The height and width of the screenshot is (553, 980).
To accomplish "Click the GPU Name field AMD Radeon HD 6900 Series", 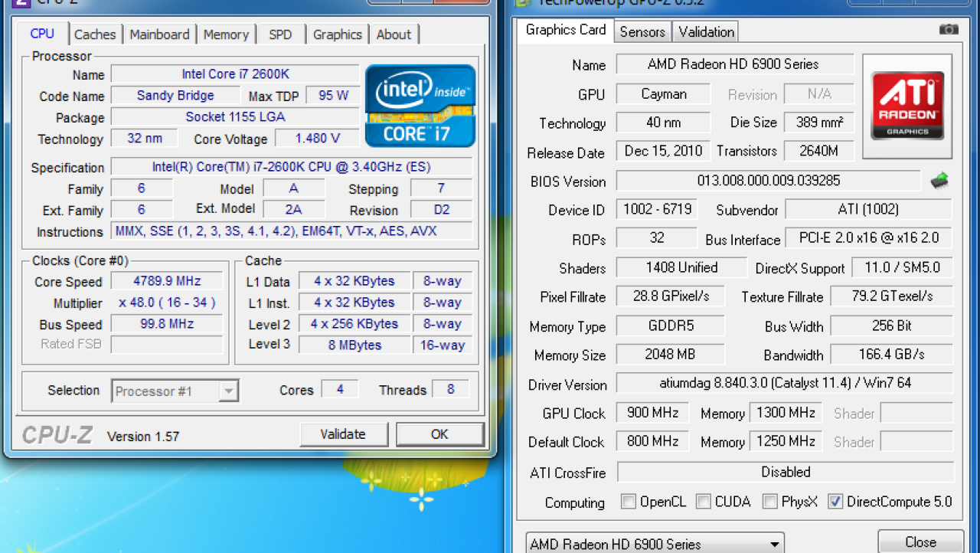I will click(x=735, y=64).
